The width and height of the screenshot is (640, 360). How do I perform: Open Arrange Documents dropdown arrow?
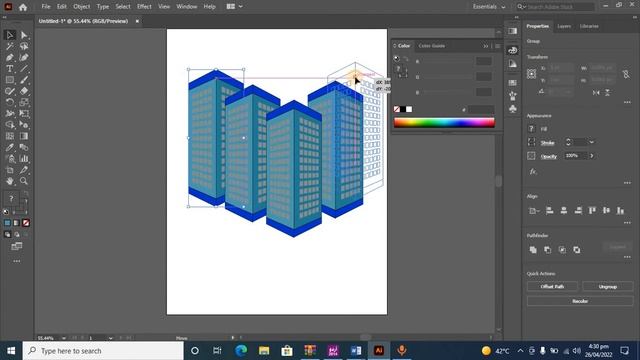click(x=240, y=7)
